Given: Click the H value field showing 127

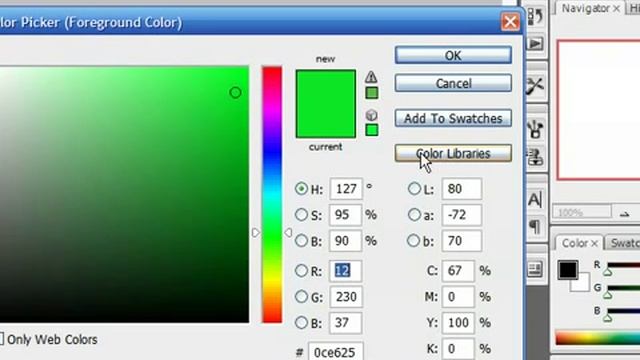Looking at the screenshot, I should tap(346, 189).
